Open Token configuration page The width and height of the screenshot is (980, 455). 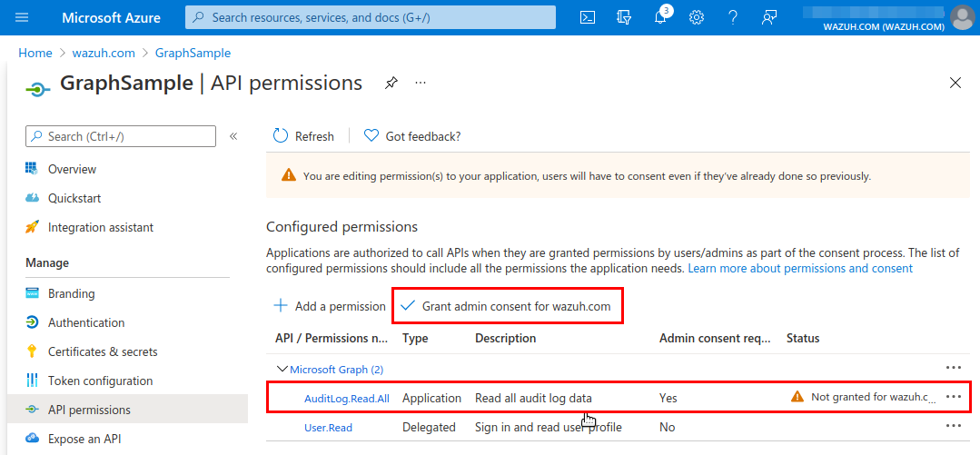(100, 381)
